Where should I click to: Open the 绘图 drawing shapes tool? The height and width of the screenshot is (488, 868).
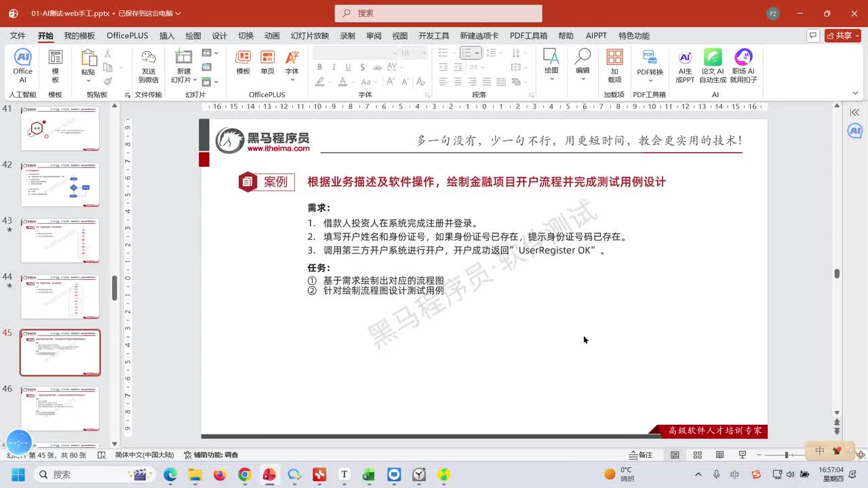coord(551,64)
